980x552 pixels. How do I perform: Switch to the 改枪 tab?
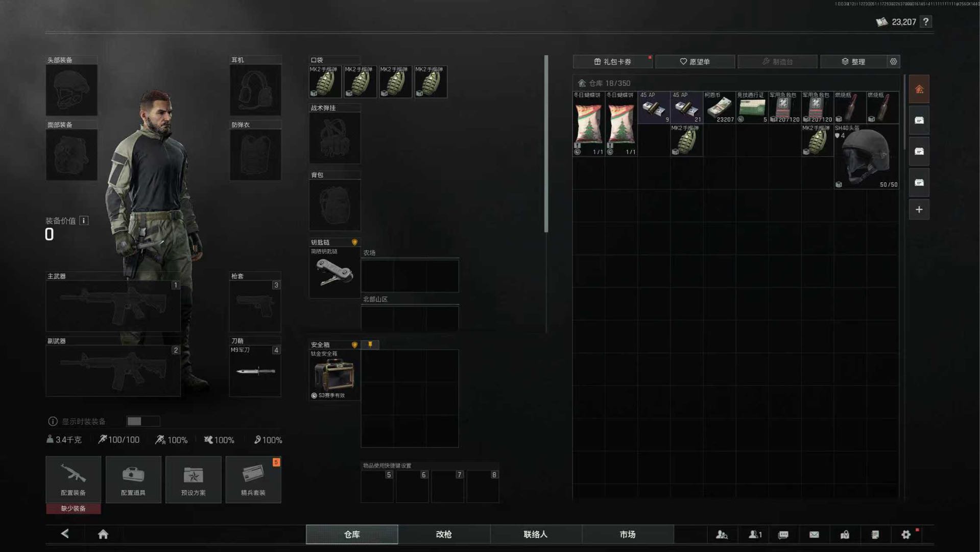443,534
